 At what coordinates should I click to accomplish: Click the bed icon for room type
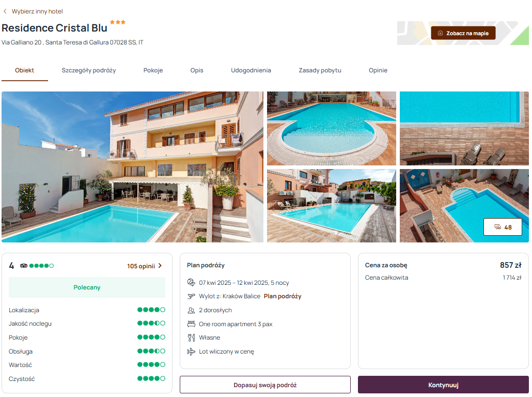tap(191, 324)
